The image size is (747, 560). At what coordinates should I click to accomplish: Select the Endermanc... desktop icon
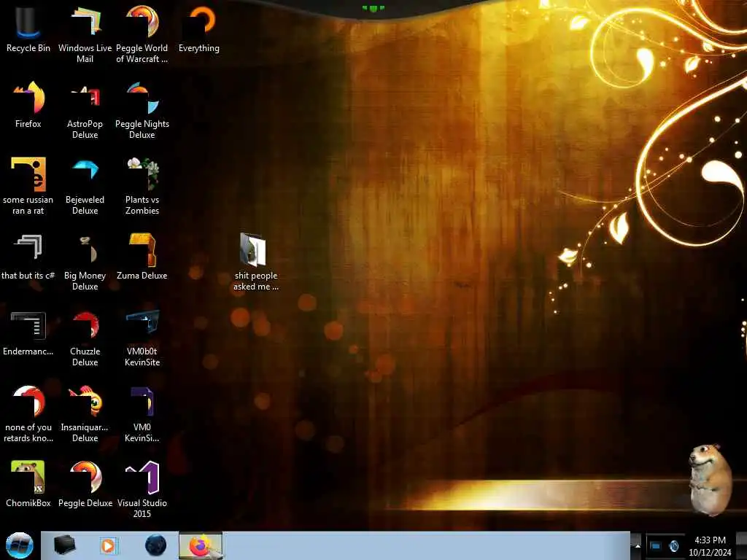coord(28,332)
